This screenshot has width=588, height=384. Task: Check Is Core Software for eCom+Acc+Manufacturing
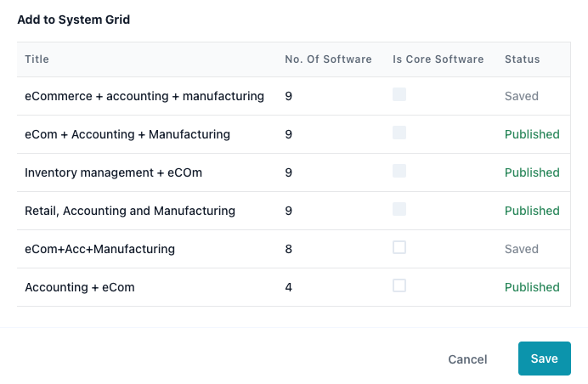[x=399, y=247]
